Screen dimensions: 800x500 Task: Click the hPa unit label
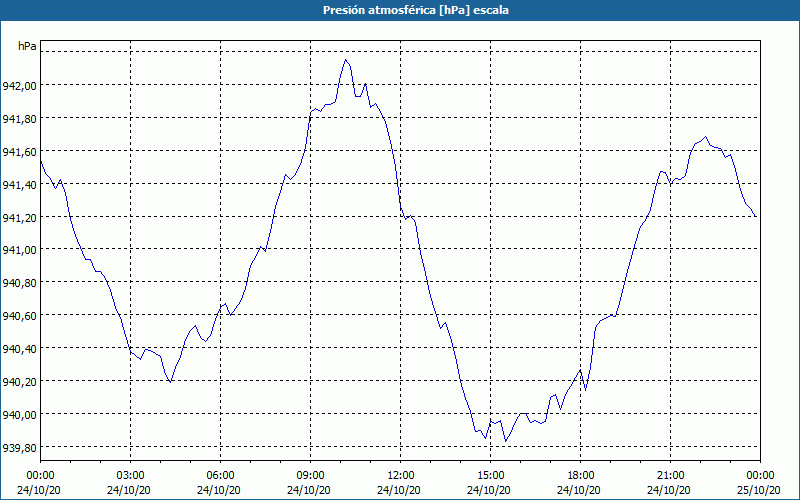27,46
